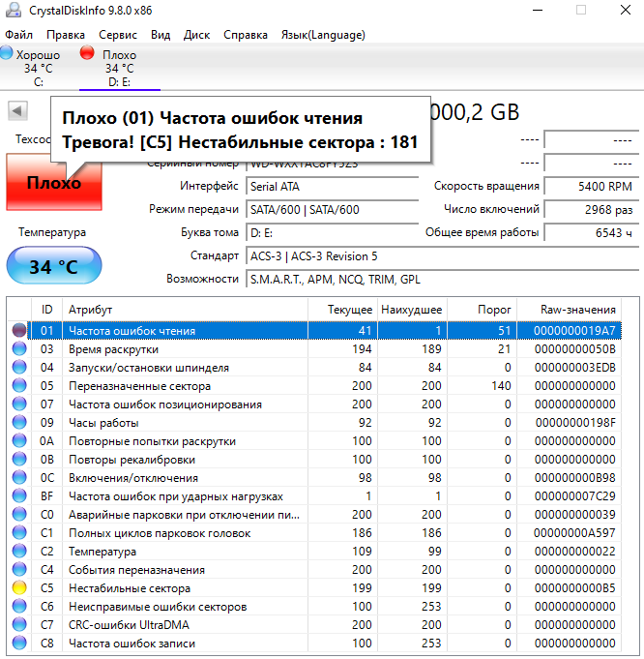The width and height of the screenshot is (644, 659).
Task: Click the ACS-3 Revision 5 standard field
Action: 442,255
